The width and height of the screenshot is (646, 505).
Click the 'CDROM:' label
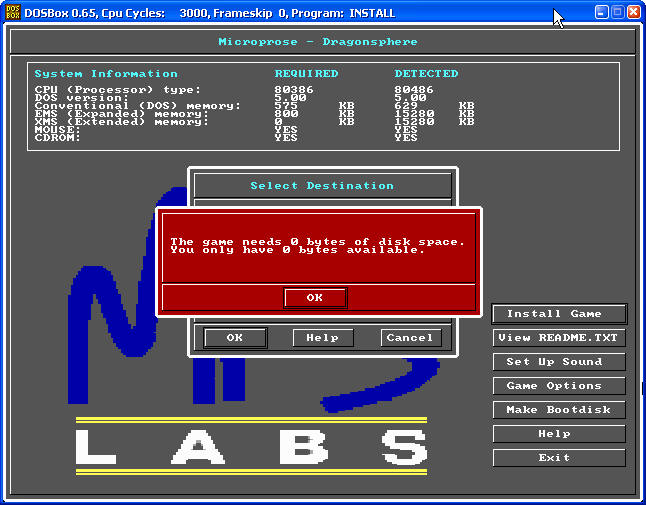(58, 137)
